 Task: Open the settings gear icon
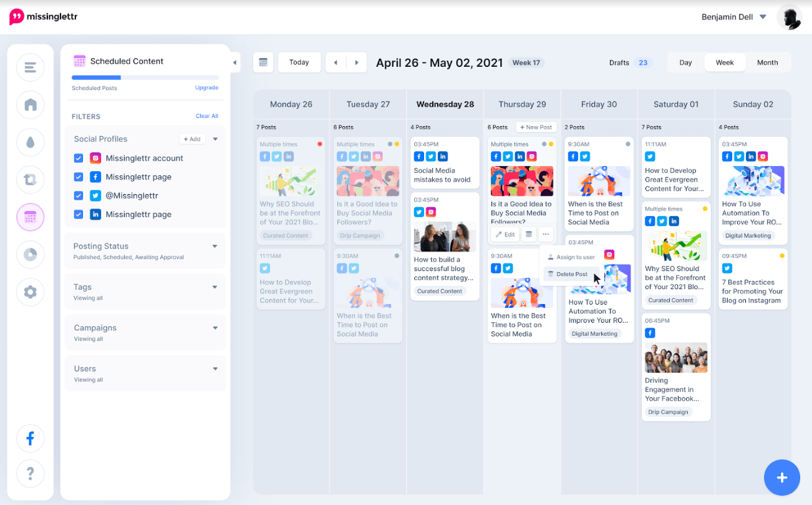click(x=31, y=292)
